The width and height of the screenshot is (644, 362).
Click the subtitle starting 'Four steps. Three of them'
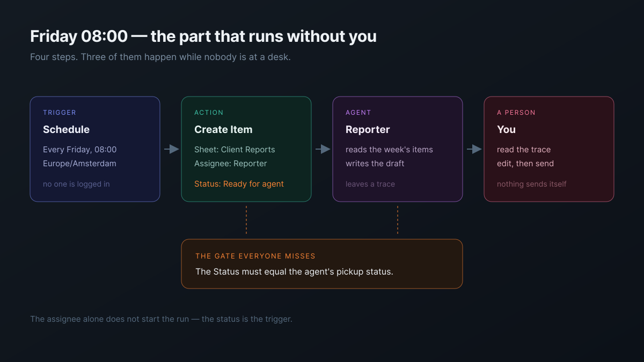160,57
